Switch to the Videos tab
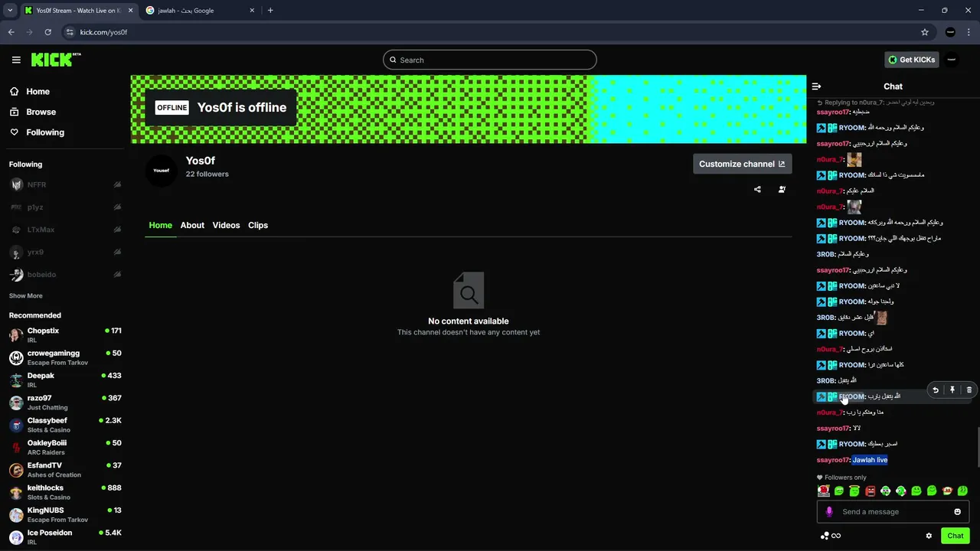Image resolution: width=980 pixels, height=551 pixels. coord(226,225)
